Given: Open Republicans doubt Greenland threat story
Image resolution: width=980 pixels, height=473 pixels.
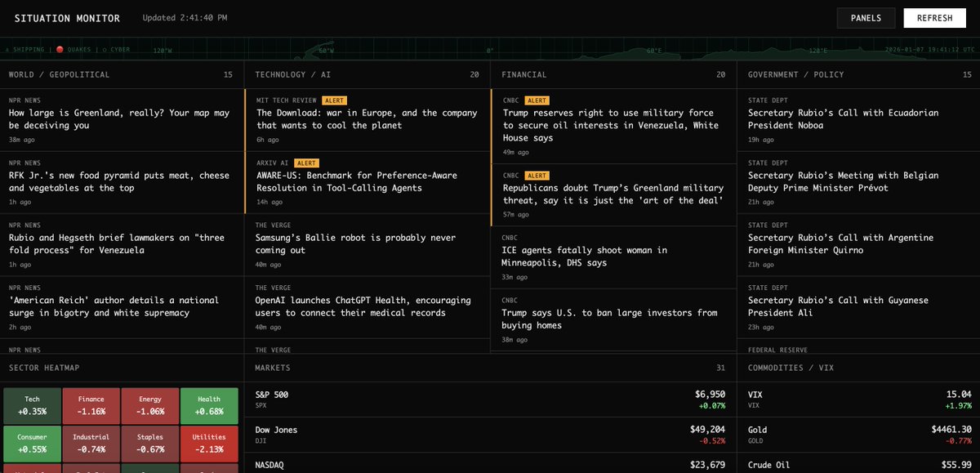Looking at the screenshot, I should [613, 194].
